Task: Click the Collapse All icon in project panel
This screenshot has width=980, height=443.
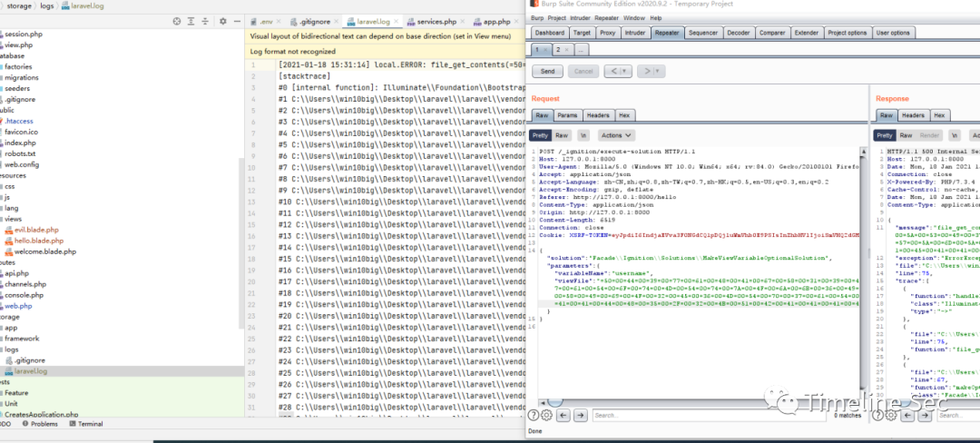Action: coord(205,21)
